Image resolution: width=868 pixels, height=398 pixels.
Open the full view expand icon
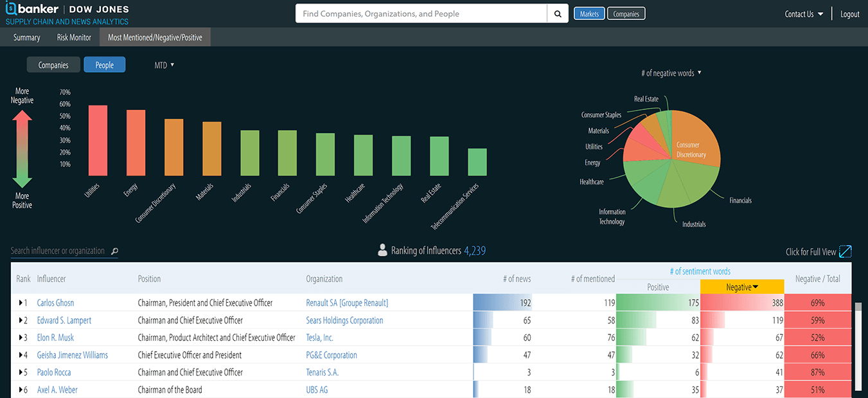(846, 251)
